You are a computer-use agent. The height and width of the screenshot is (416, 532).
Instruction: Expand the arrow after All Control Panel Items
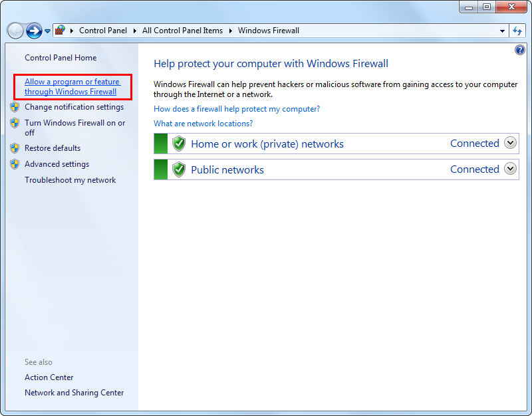(231, 31)
